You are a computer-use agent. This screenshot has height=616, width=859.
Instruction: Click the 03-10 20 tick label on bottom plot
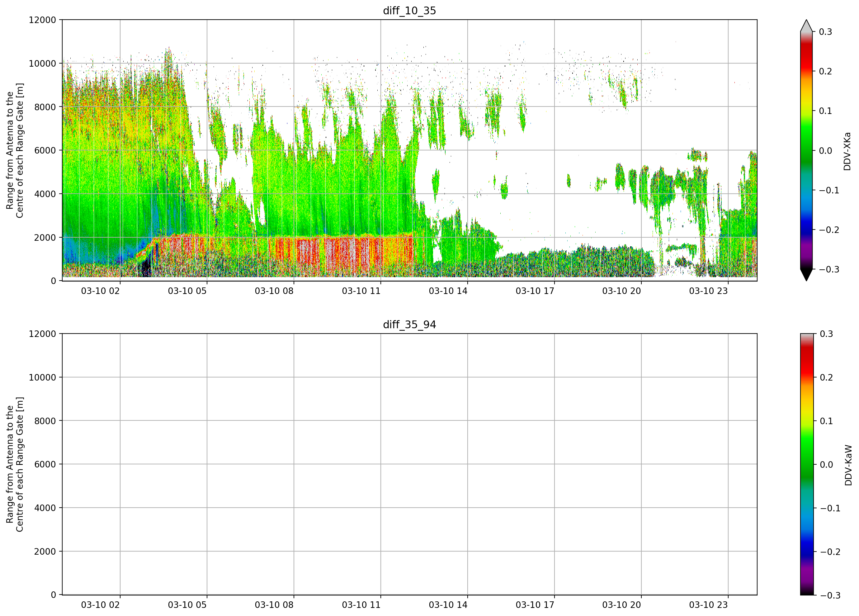[621, 605]
